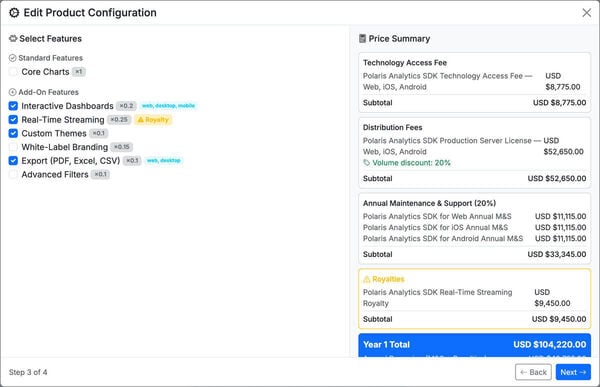Click the Technology Access Fee heading

405,63
